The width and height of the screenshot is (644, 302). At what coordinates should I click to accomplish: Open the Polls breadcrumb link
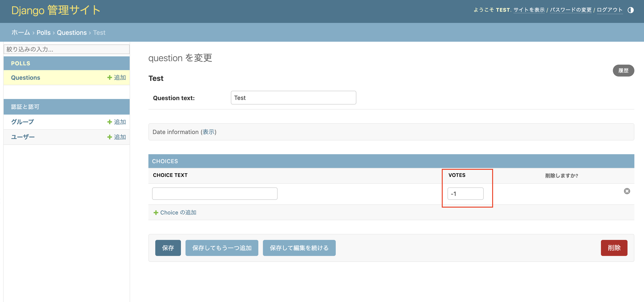click(44, 33)
